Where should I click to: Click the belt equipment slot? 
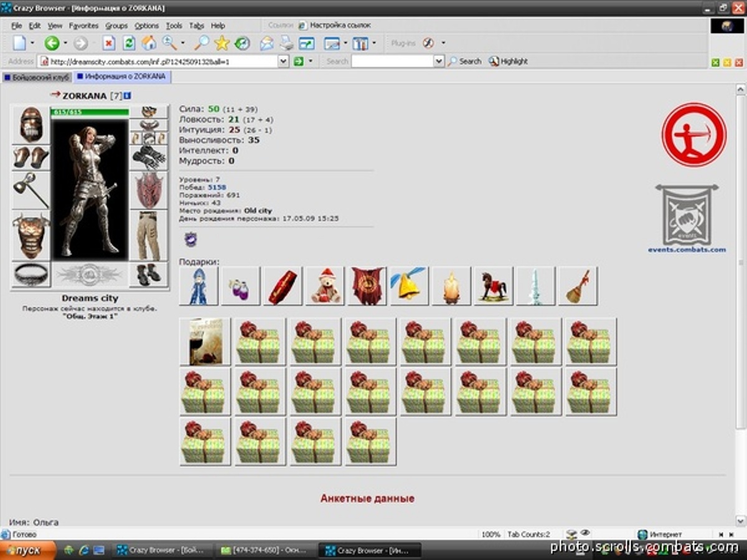pos(31,274)
